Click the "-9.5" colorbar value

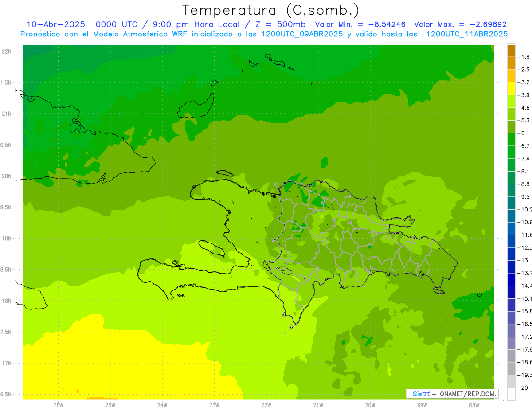(524, 197)
